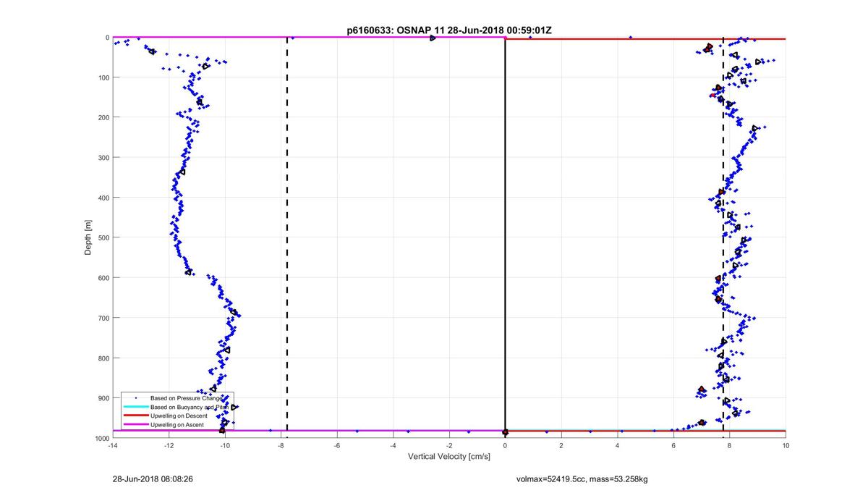Click the depth tick label '700'
This screenshot has width=868, height=493.
pos(103,318)
